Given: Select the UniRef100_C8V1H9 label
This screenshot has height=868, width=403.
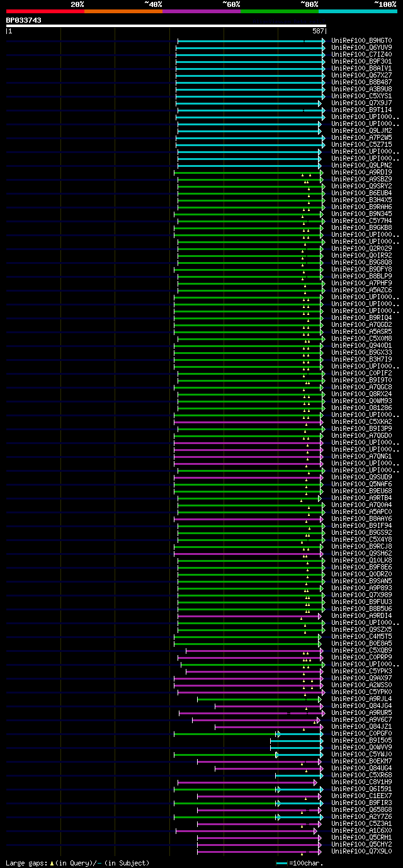Looking at the screenshot, I should point(361,782).
